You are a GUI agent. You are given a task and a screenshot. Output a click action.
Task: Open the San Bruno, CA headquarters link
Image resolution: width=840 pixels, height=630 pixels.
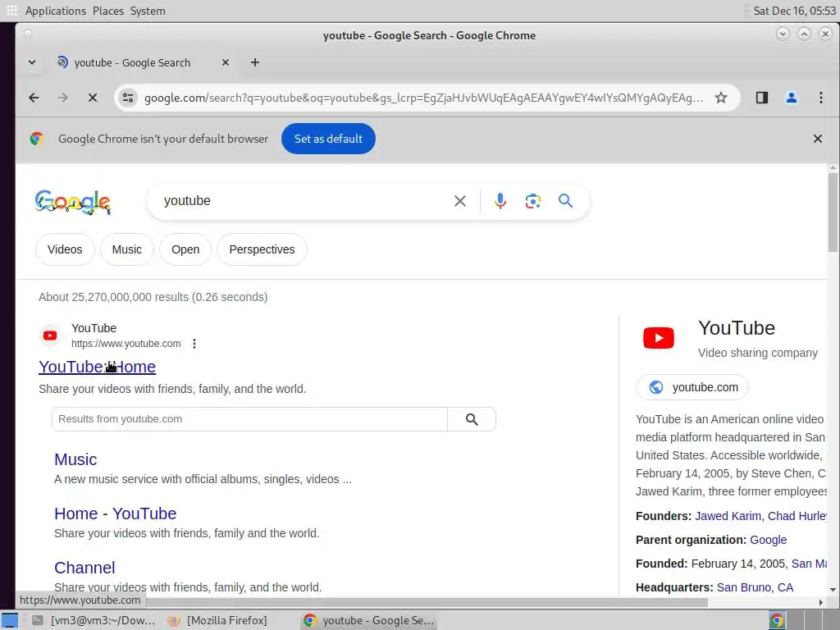755,587
